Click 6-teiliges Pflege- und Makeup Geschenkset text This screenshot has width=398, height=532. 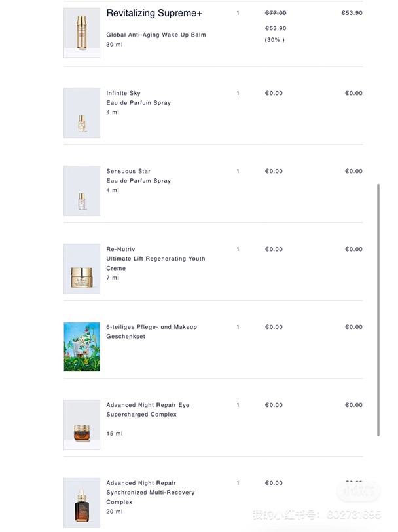click(151, 332)
